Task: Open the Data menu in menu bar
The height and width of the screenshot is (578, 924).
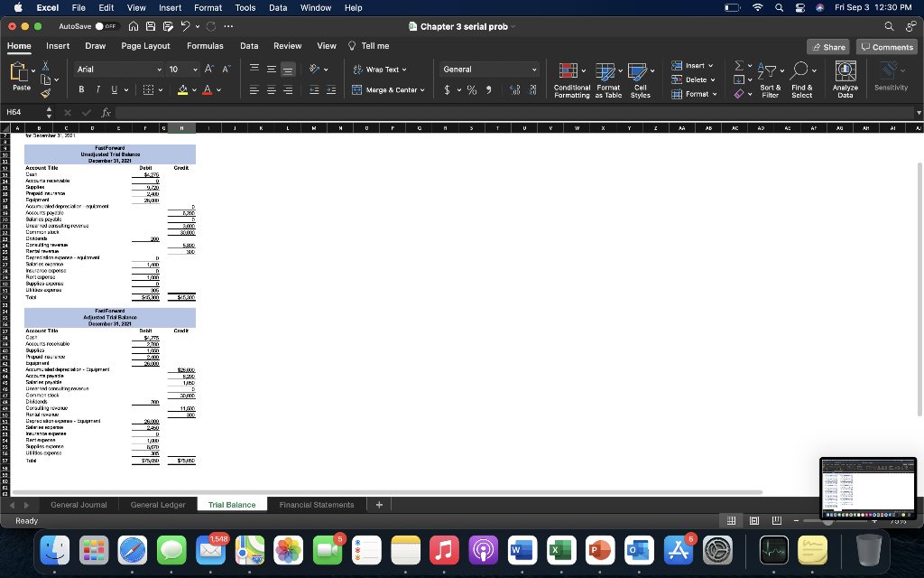Action: [x=278, y=7]
